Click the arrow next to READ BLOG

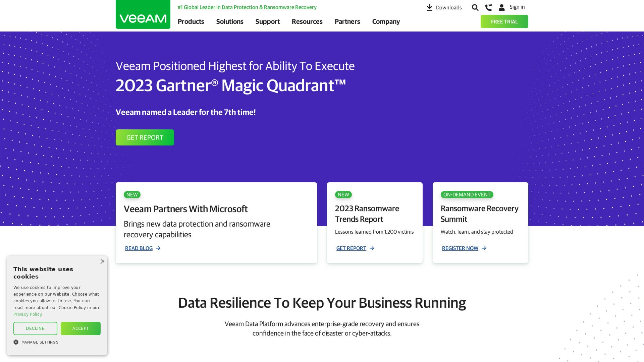click(x=158, y=248)
